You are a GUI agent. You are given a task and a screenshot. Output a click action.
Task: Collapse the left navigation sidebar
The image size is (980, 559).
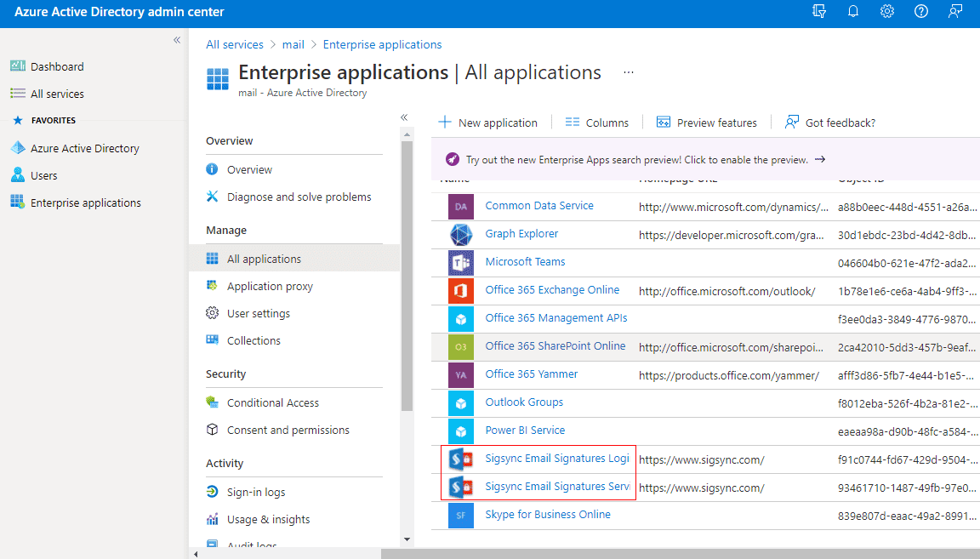(177, 40)
